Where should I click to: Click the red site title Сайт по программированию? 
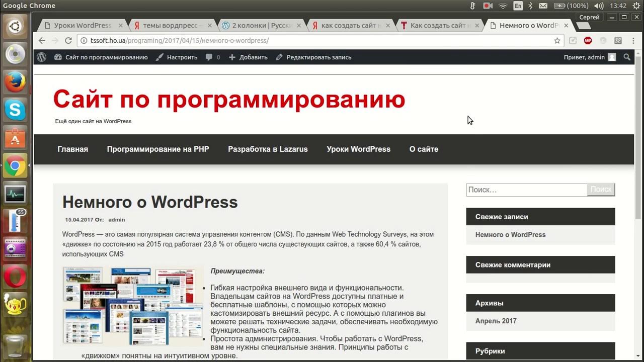pyautogui.click(x=229, y=99)
